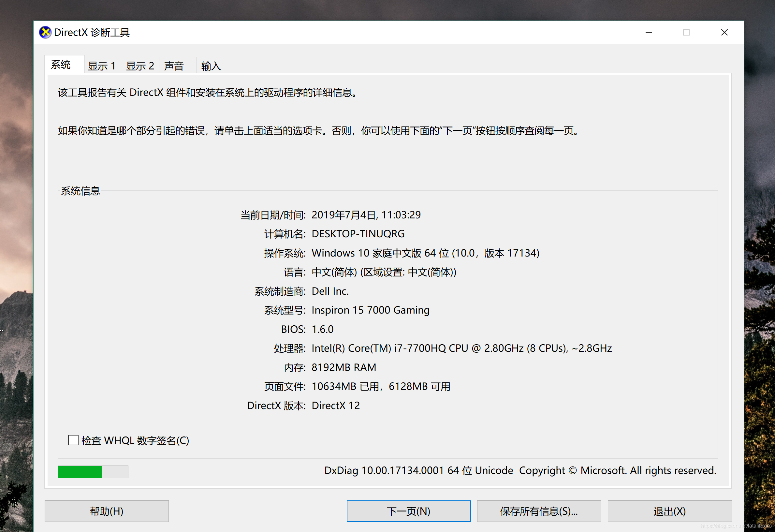
Task: Click the memory value 8192MB RAM
Action: [x=344, y=367]
